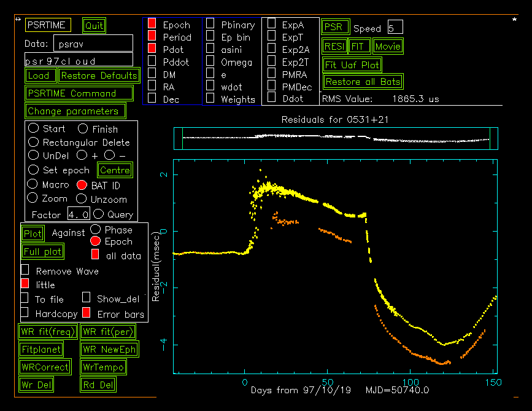Enable the DM parameter checkbox
The width and height of the screenshot is (532, 411).
pos(152,74)
